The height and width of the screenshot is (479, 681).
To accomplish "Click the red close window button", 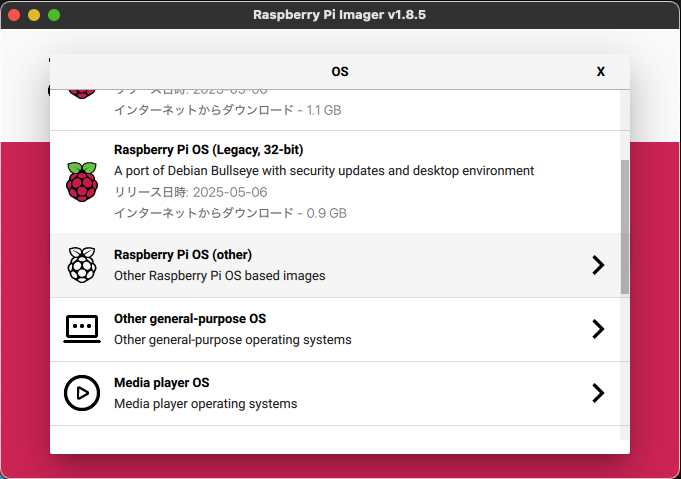I will (x=14, y=15).
